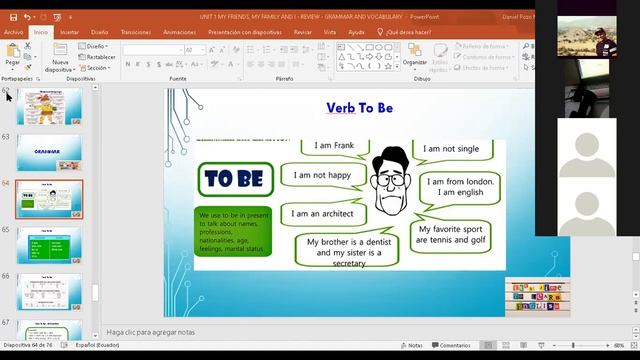Click the spell check status bar icon

64,345
